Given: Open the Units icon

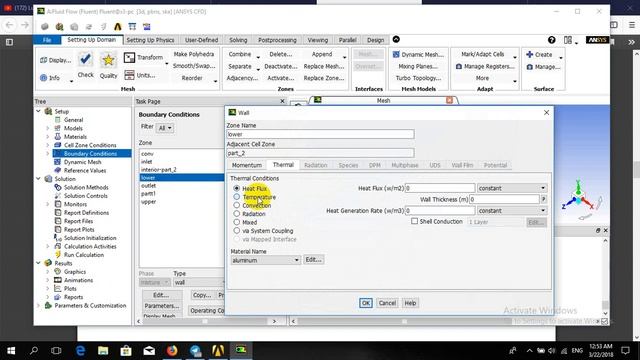Looking at the screenshot, I should pyautogui.click(x=129, y=75).
